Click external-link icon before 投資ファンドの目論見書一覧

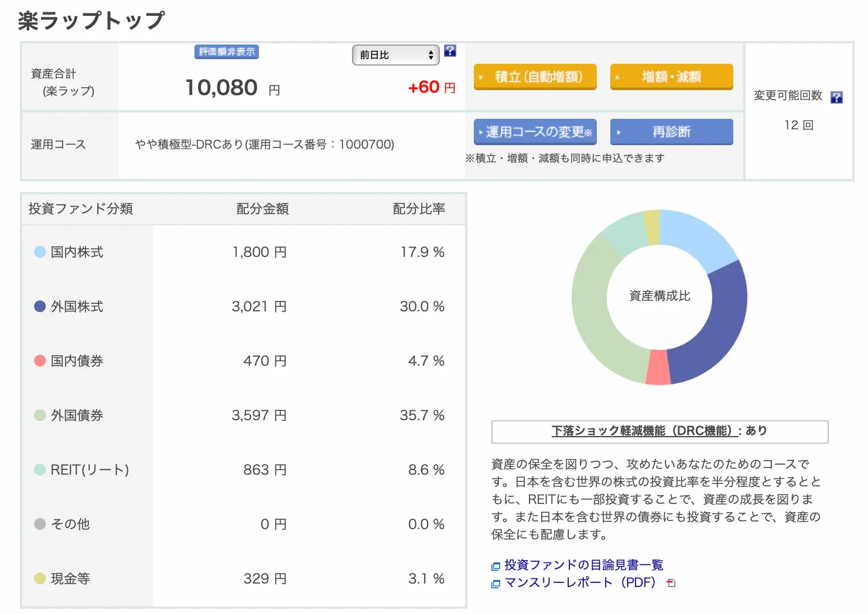(495, 566)
